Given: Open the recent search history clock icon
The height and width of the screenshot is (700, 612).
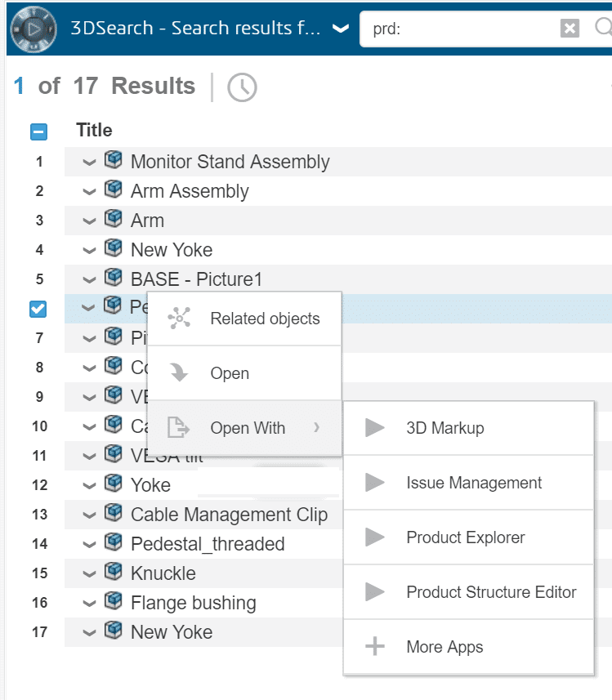Looking at the screenshot, I should point(242,87).
